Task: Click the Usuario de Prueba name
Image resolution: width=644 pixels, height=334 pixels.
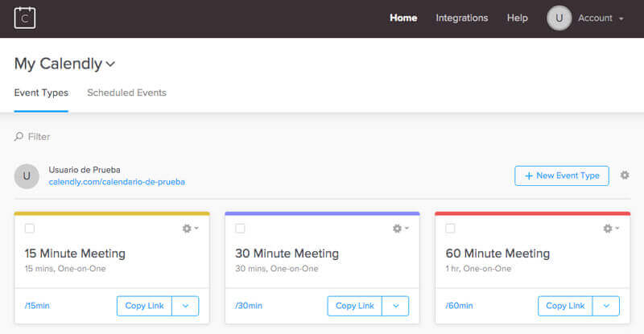Action: [x=85, y=170]
